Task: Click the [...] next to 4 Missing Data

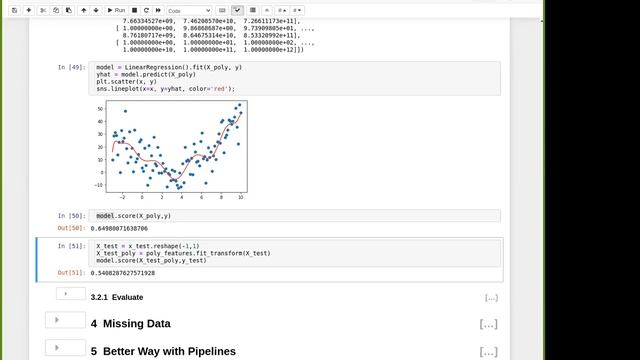Action: [489, 324]
